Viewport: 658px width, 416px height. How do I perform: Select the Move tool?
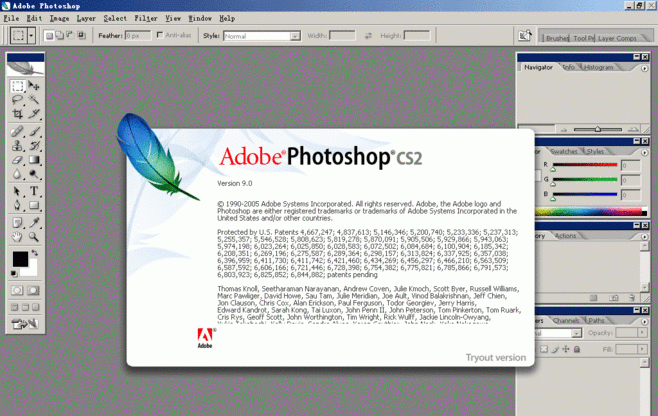(34, 86)
